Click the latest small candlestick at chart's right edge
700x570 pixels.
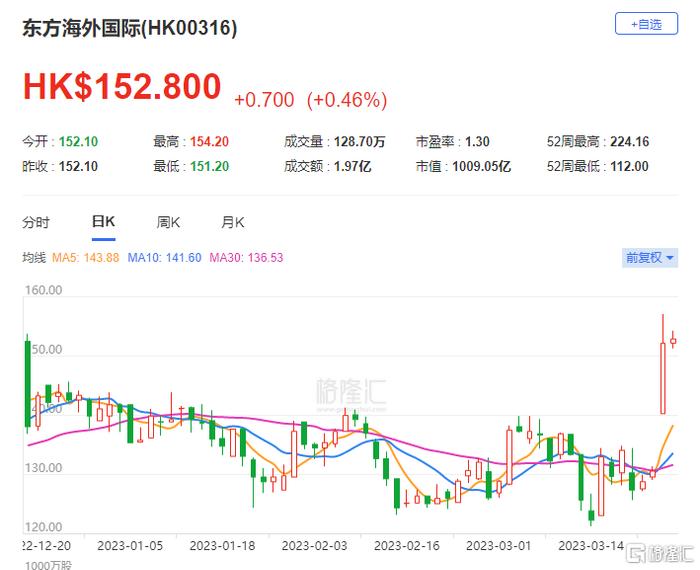click(x=673, y=341)
